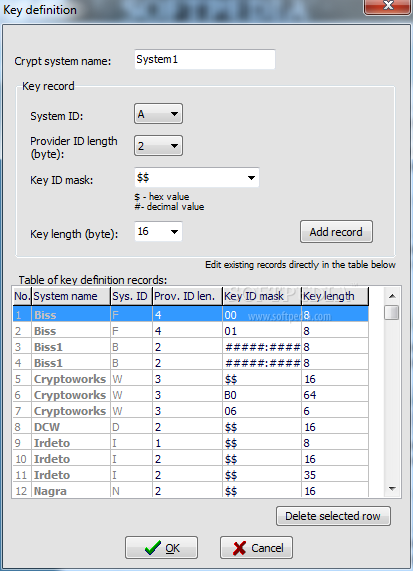Click the Nagra row's Sys. ID N cell
This screenshot has width=413, height=571.
[131, 491]
